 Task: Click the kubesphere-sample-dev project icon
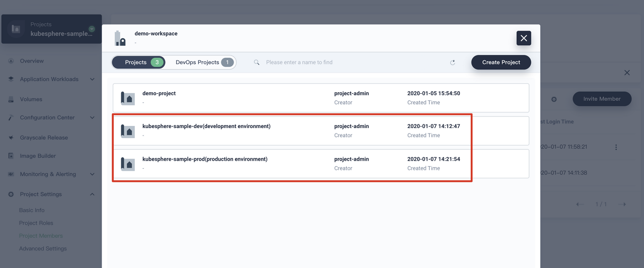[128, 131]
